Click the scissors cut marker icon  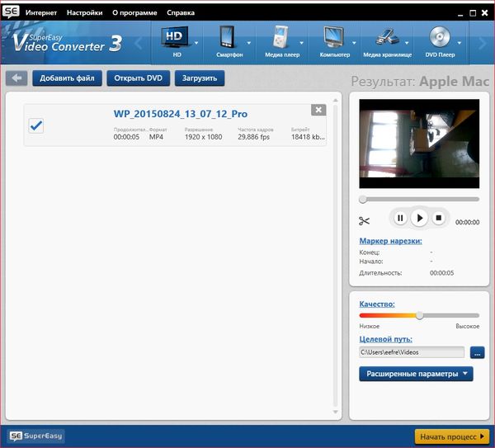pyautogui.click(x=364, y=220)
